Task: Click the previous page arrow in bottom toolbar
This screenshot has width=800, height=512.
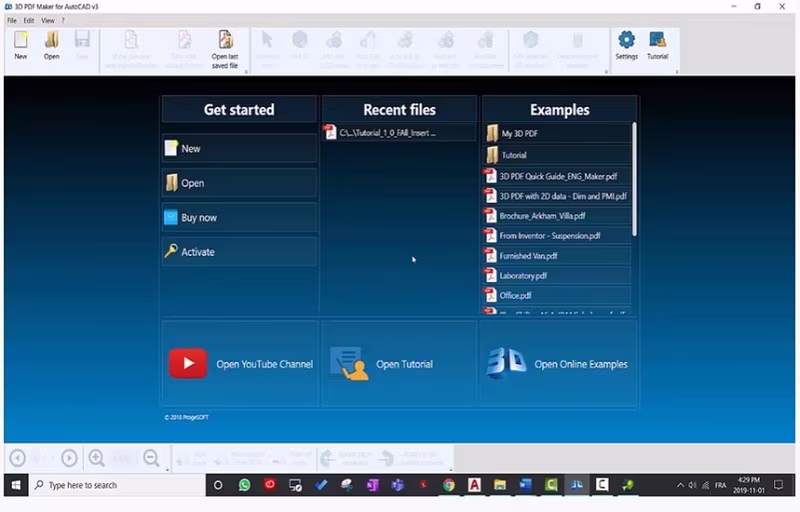Action: point(18,458)
